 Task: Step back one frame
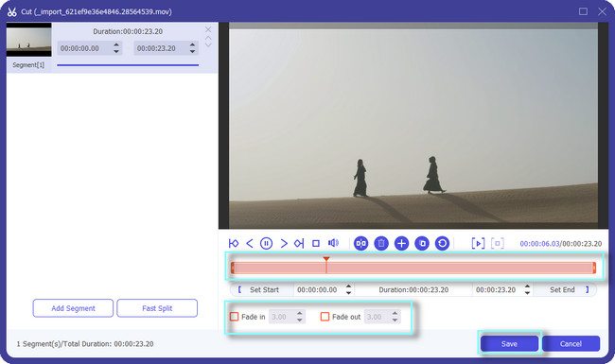point(250,243)
